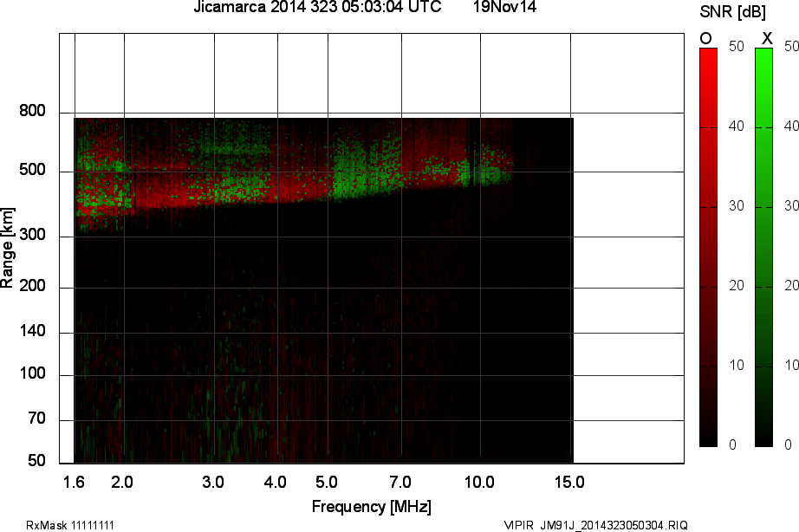
Task: Click the 300 range tick label
Action: [x=32, y=235]
